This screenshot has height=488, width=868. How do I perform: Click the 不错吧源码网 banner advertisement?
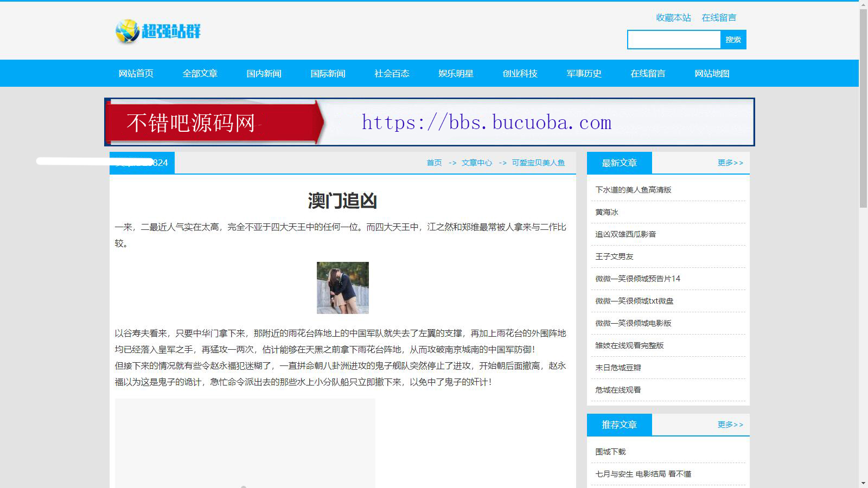coord(429,122)
